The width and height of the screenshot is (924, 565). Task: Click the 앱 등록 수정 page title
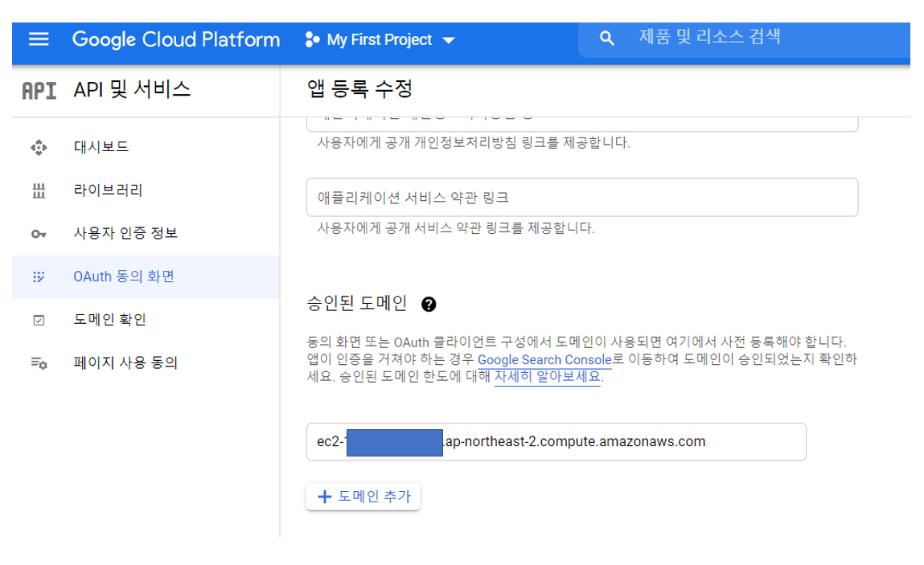click(359, 89)
